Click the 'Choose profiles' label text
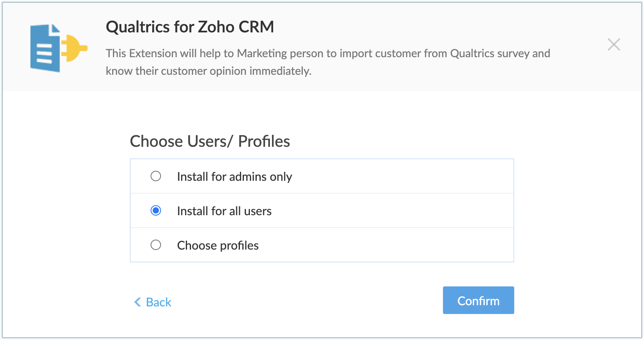This screenshot has width=644, height=340. pyautogui.click(x=218, y=246)
